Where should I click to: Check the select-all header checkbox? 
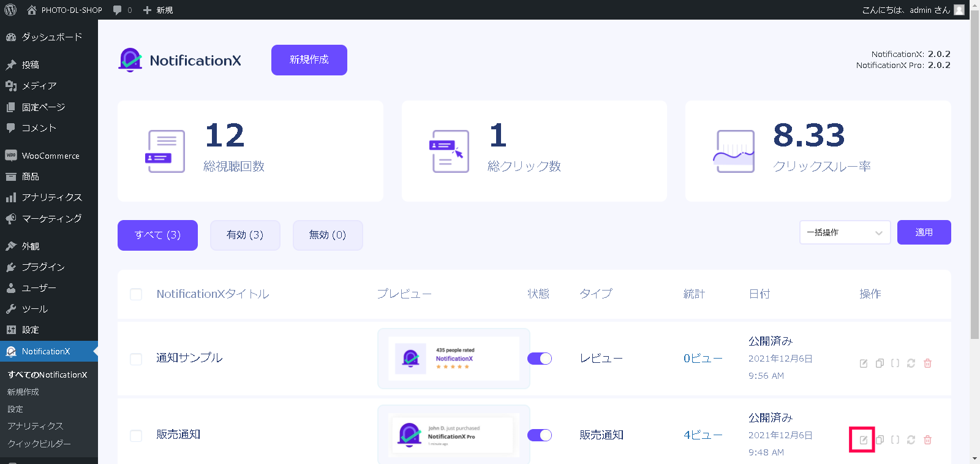(x=136, y=294)
